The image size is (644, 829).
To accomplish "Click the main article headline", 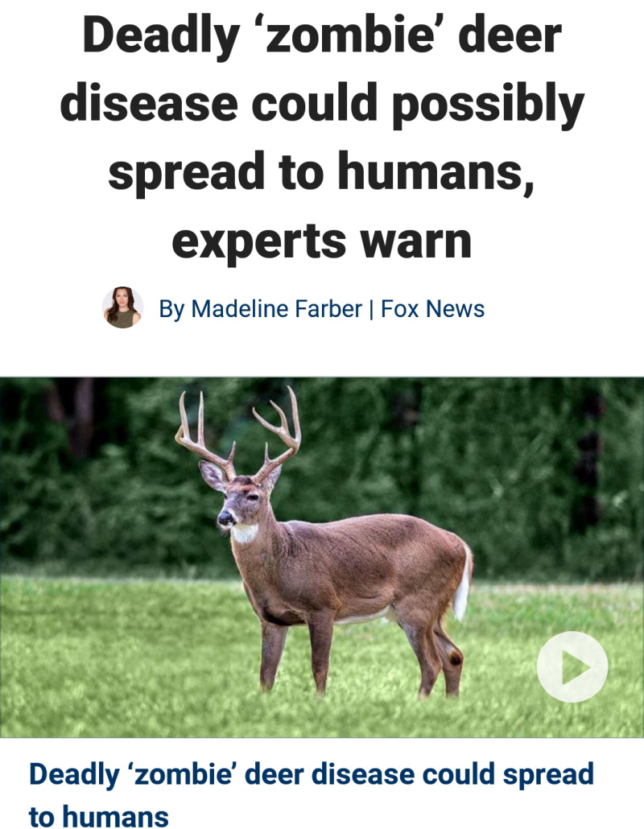I will pyautogui.click(x=322, y=138).
